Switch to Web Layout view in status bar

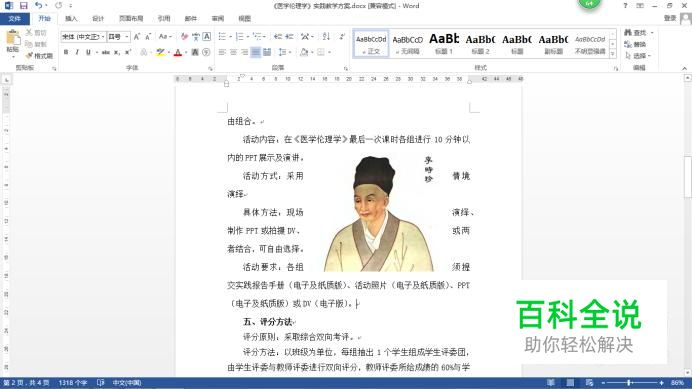590,383
